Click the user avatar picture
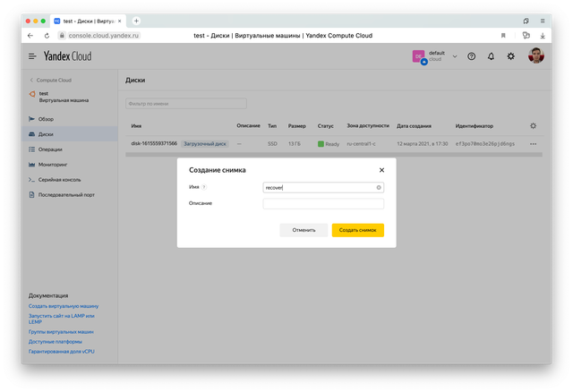The height and width of the screenshot is (392, 573). (535, 56)
